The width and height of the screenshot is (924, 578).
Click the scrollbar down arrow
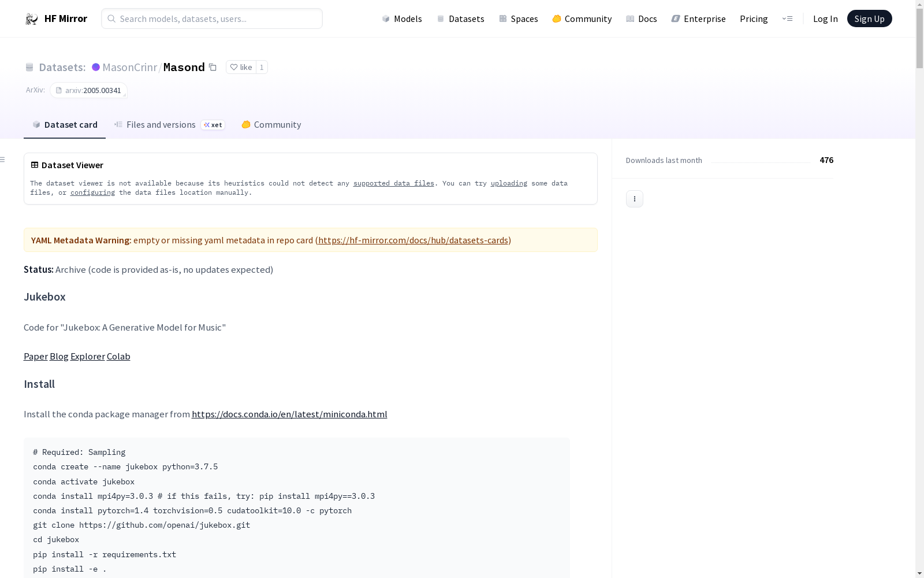919,573
